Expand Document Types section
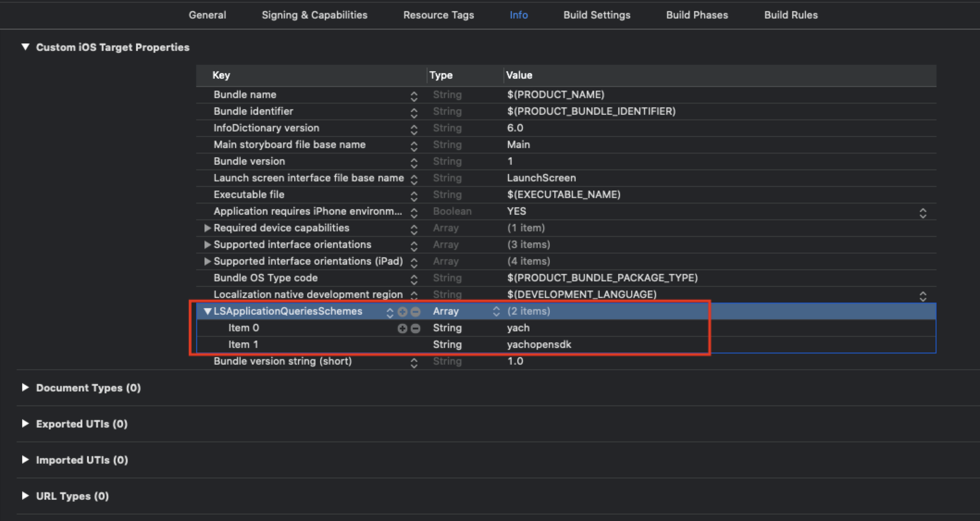Screen dimensions: 980x521 [x=25, y=387]
